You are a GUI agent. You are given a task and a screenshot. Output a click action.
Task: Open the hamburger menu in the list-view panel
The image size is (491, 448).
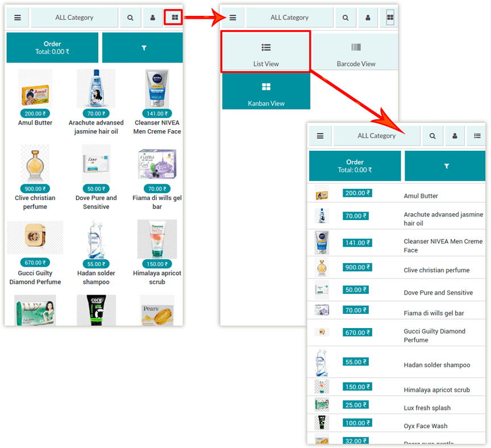coord(320,136)
